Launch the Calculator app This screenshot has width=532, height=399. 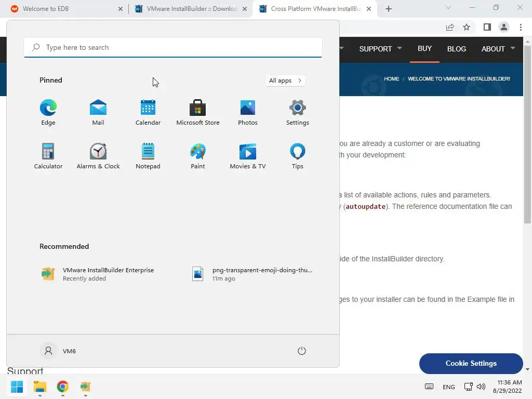48,156
